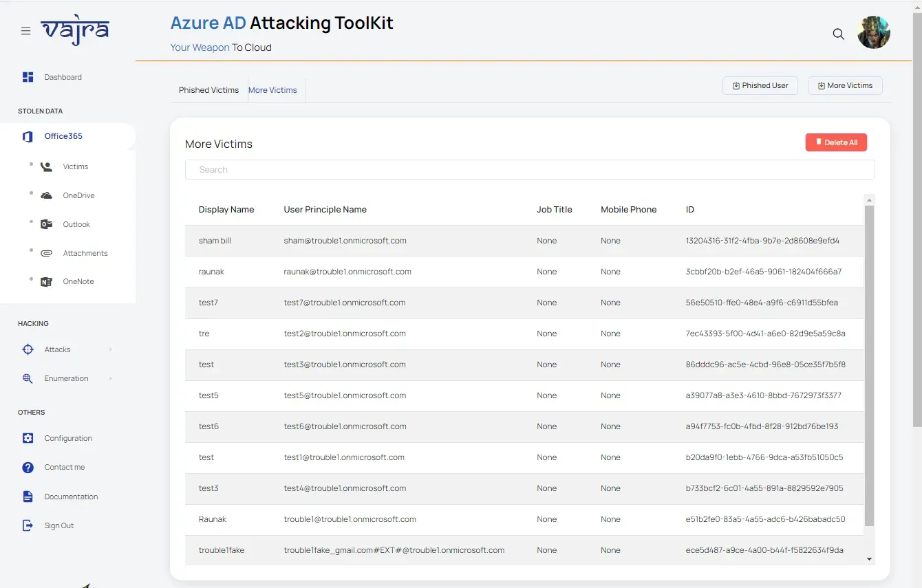Viewport: 922px width, 588px height.
Task: Click the page vertical scrollbar
Action: [916, 220]
